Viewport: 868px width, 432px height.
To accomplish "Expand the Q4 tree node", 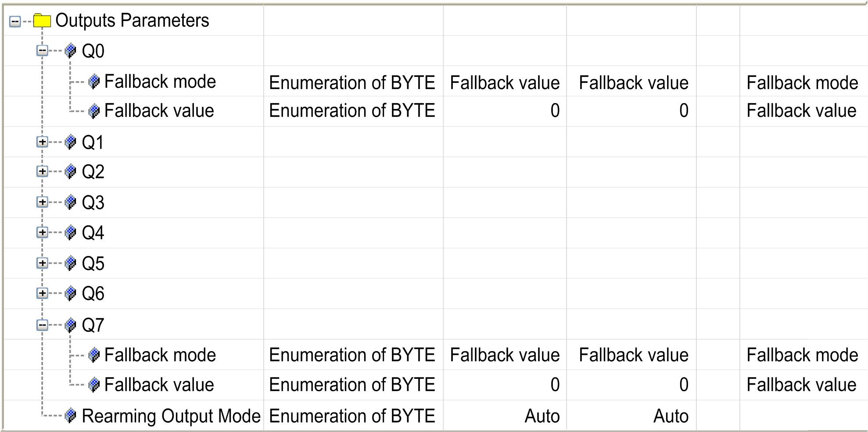I will click(42, 232).
